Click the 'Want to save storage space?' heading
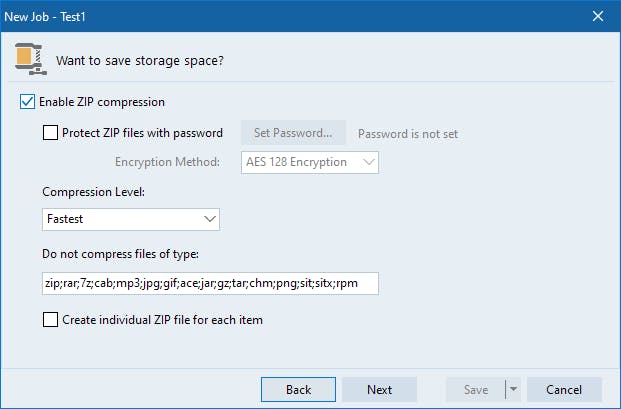The height and width of the screenshot is (409, 621). (140, 60)
